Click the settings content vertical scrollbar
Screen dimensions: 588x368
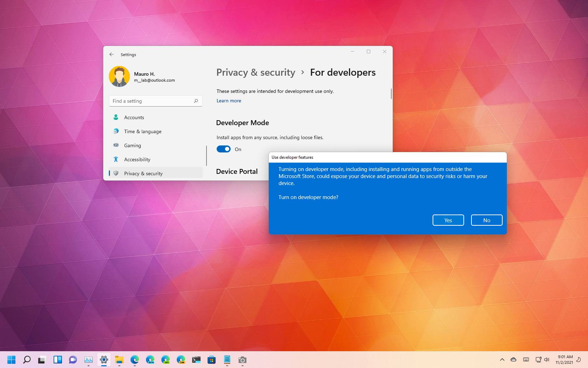(391, 94)
